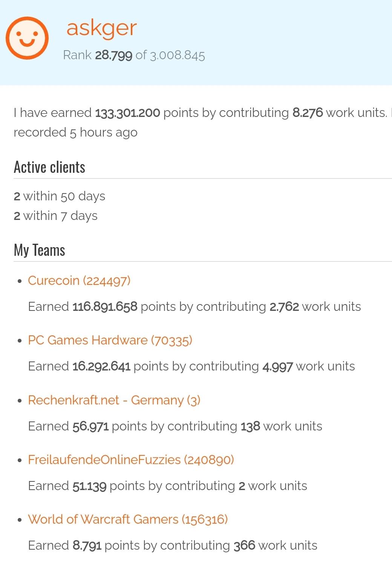Open the Curecoin (224497) team link
This screenshot has width=392, height=561.
pyautogui.click(x=79, y=281)
